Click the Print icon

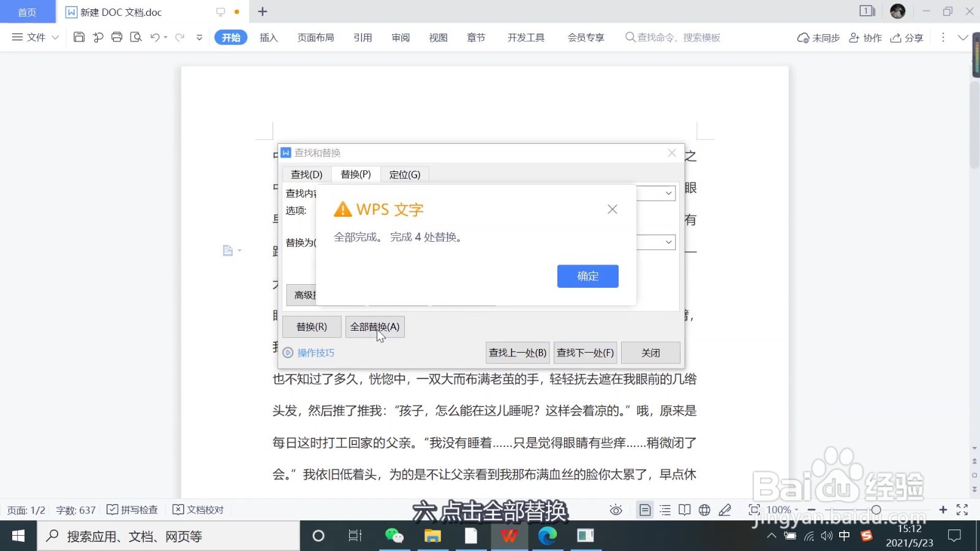pyautogui.click(x=117, y=37)
